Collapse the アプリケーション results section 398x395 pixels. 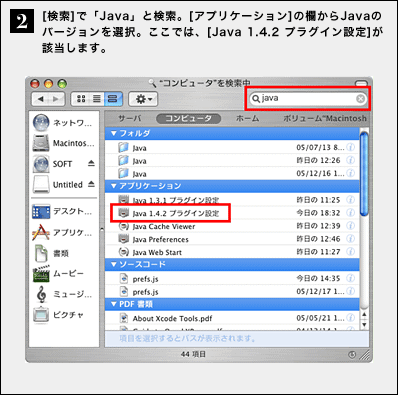114,186
